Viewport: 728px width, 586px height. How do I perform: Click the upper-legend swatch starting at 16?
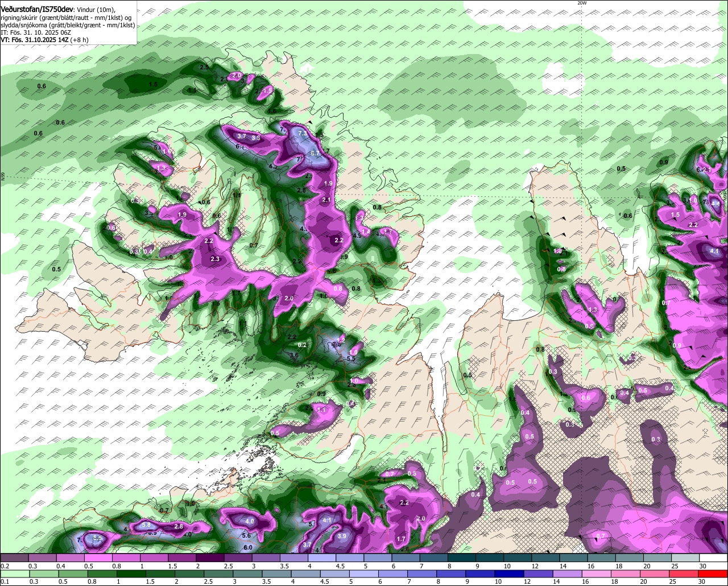pos(602,558)
